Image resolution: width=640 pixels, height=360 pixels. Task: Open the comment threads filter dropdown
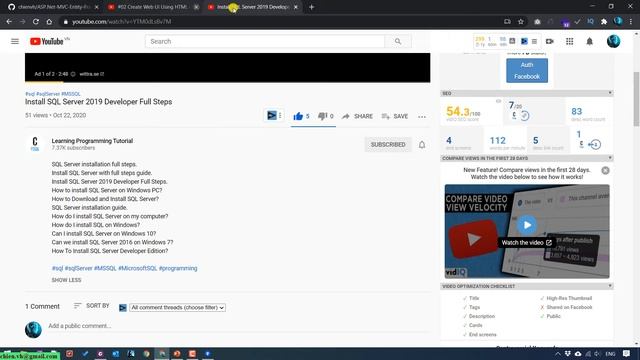178,307
